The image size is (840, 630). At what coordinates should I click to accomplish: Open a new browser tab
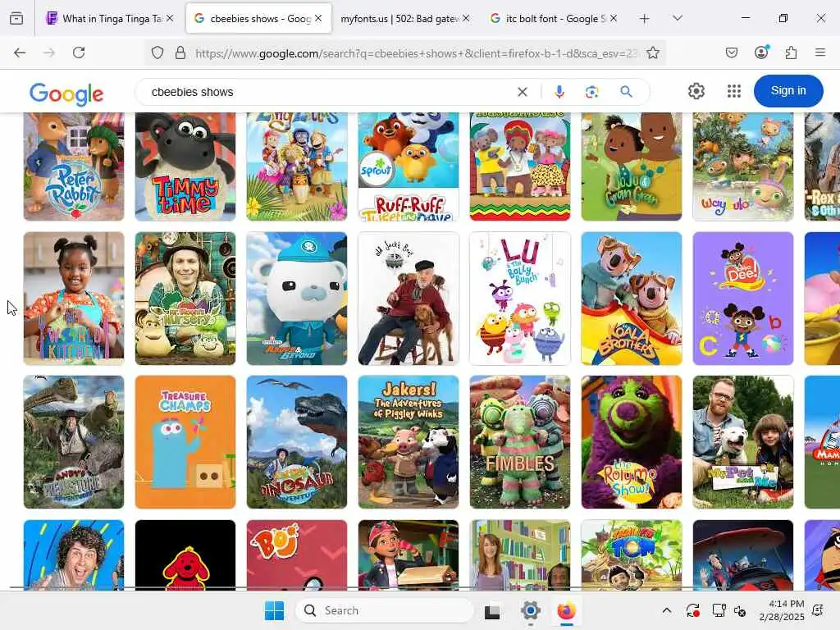645,19
